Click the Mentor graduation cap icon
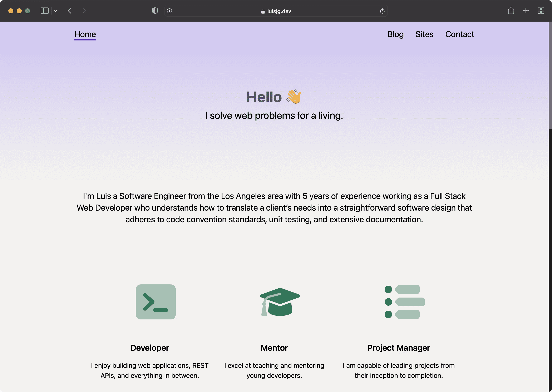Viewport: 552px width, 392px height. click(x=280, y=302)
